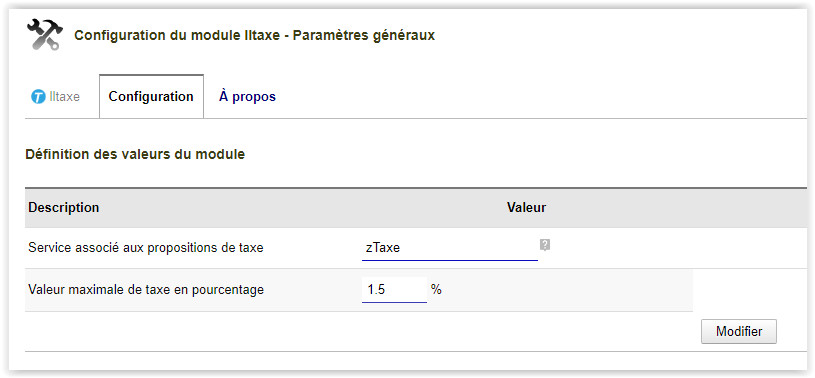Focus the zTaxe service input field
815x378 pixels.
click(x=450, y=248)
